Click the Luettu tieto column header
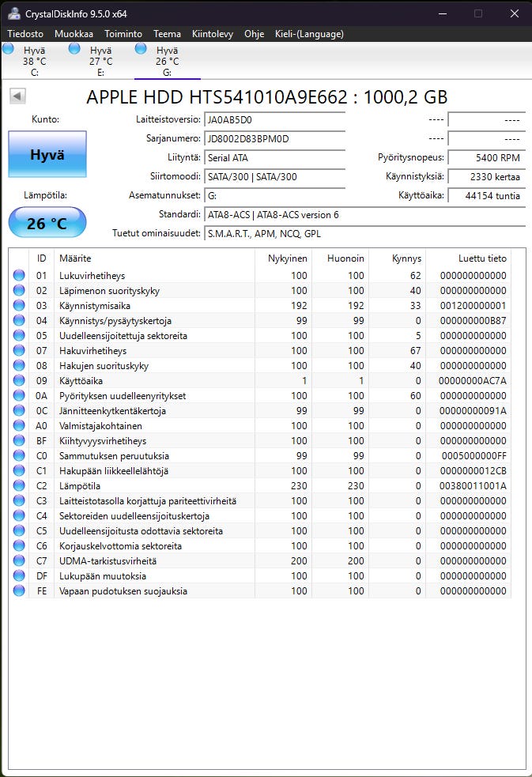 (482, 258)
